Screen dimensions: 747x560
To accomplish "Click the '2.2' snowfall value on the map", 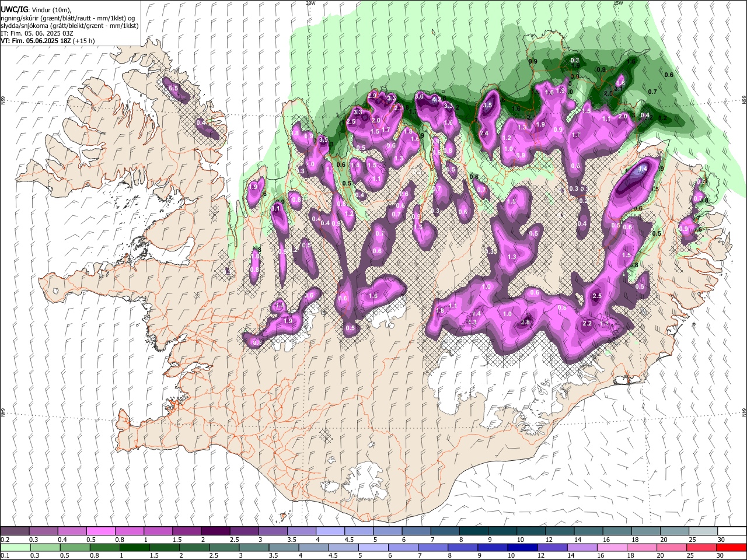I will coord(587,323).
